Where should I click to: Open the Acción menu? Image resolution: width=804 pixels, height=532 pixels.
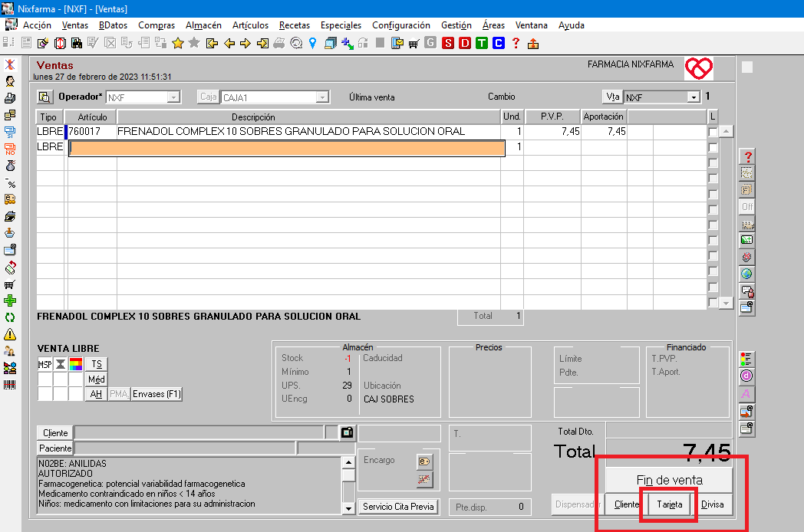[x=37, y=25]
